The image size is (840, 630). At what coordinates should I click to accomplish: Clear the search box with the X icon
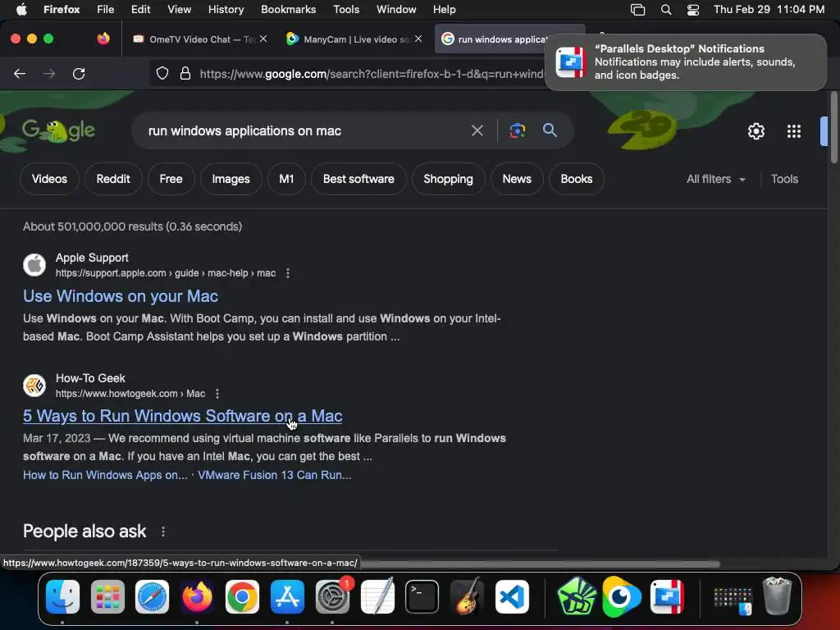point(477,130)
